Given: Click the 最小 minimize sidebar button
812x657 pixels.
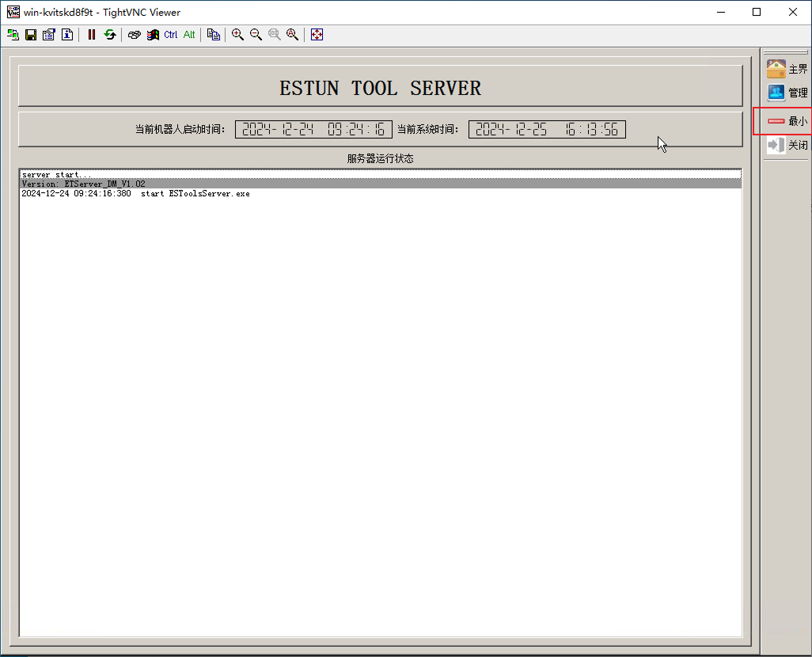Looking at the screenshot, I should tap(787, 121).
